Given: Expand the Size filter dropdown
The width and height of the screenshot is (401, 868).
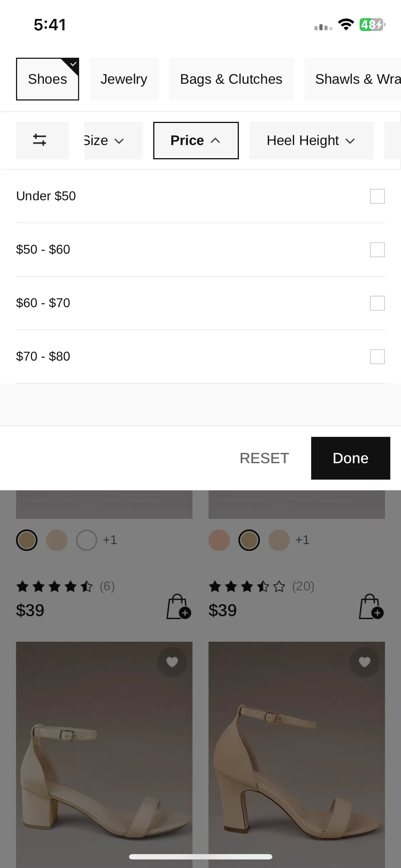Looking at the screenshot, I should [x=113, y=140].
